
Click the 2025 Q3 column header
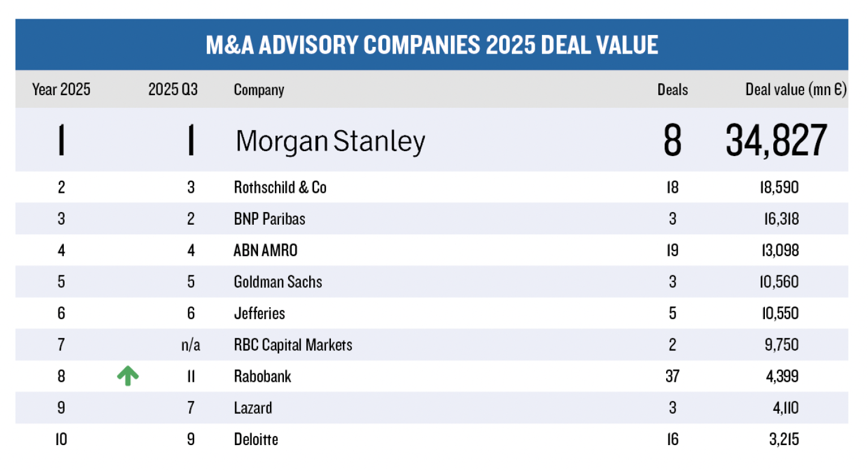[173, 90]
